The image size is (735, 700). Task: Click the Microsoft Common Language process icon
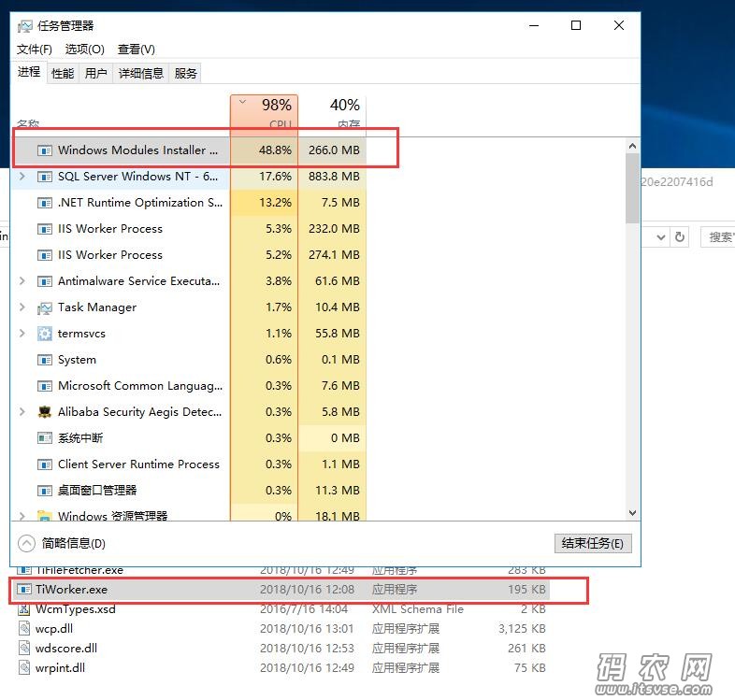click(x=45, y=386)
